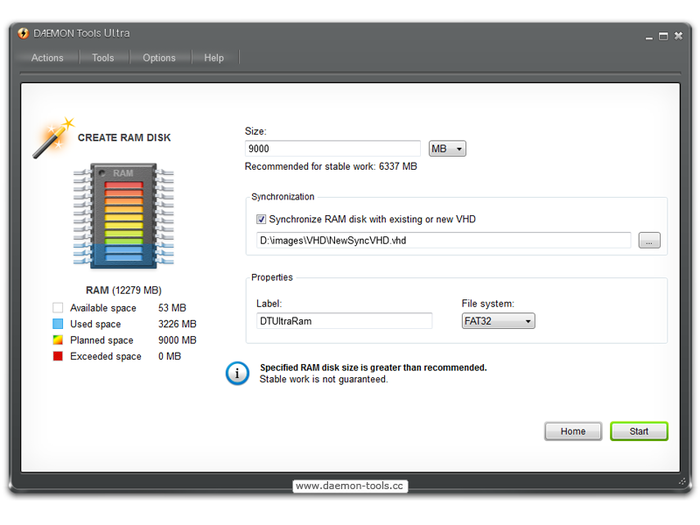Open the Options menu
The width and height of the screenshot is (700, 525).
159,58
